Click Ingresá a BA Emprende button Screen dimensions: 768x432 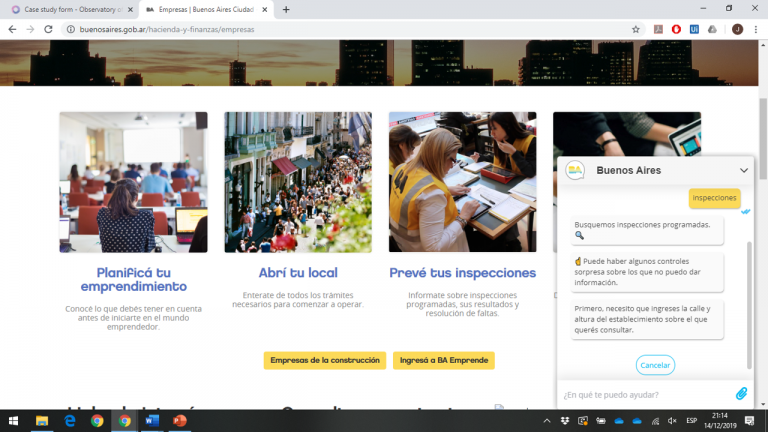click(443, 360)
